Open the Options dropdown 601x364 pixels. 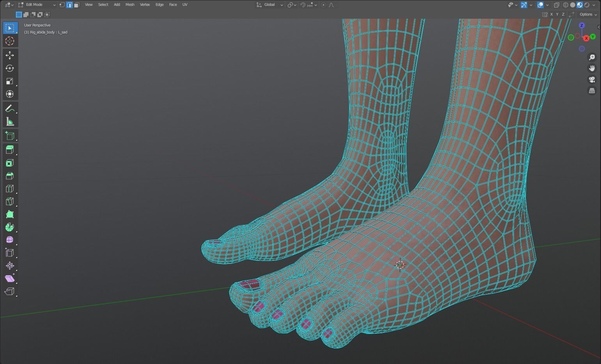(x=588, y=14)
